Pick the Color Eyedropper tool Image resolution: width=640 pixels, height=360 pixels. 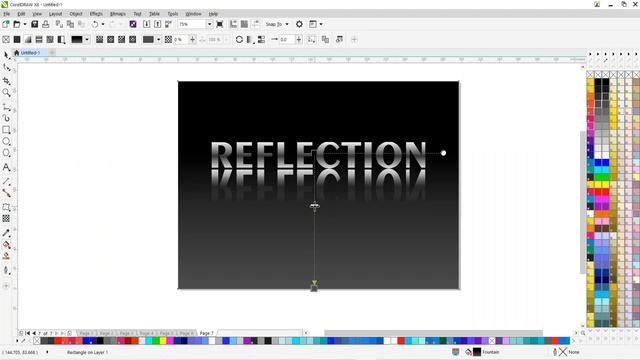tap(6, 233)
